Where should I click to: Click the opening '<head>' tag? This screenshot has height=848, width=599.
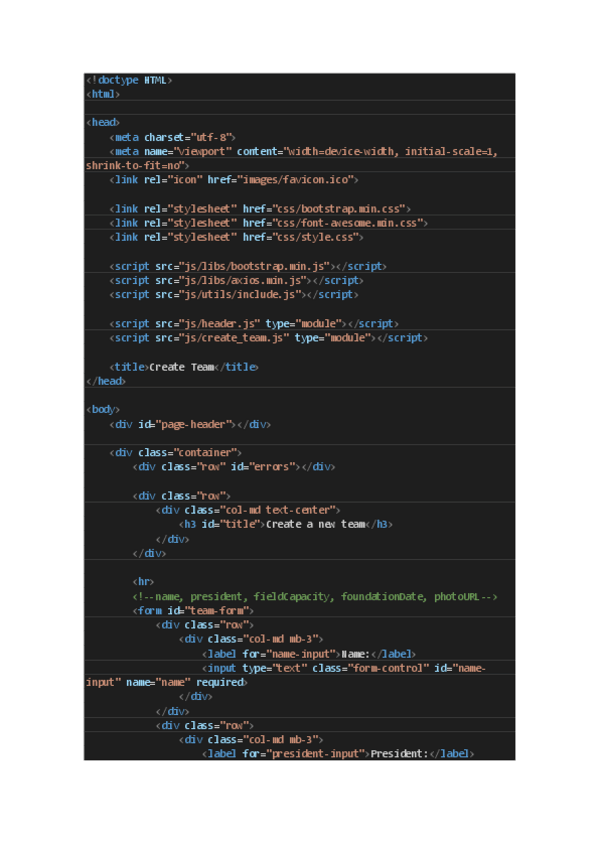tap(103, 122)
